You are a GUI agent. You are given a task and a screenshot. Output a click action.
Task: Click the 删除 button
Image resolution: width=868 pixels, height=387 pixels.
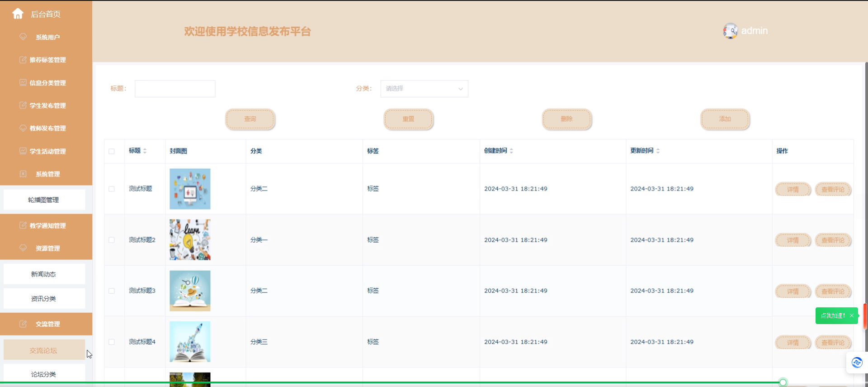[x=567, y=119]
